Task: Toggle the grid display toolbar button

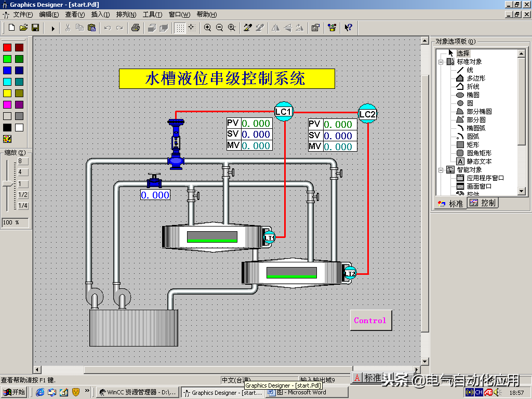Action: [179, 28]
